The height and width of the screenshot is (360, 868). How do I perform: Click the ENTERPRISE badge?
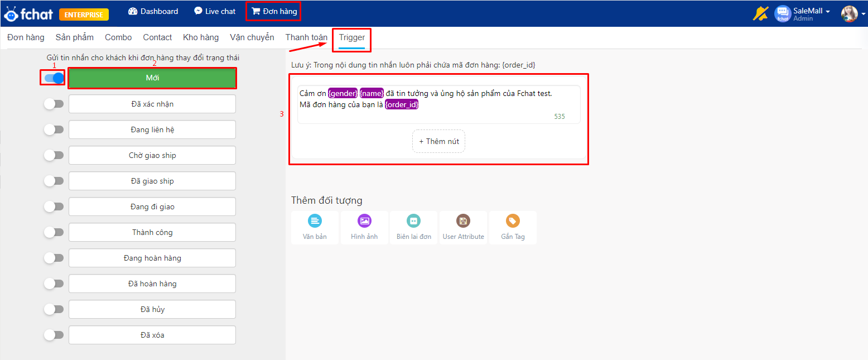point(84,15)
